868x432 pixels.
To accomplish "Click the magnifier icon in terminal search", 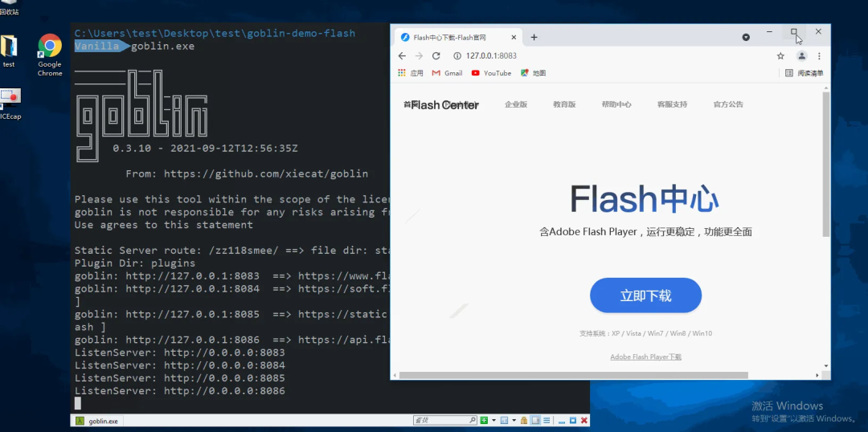I will (x=473, y=421).
